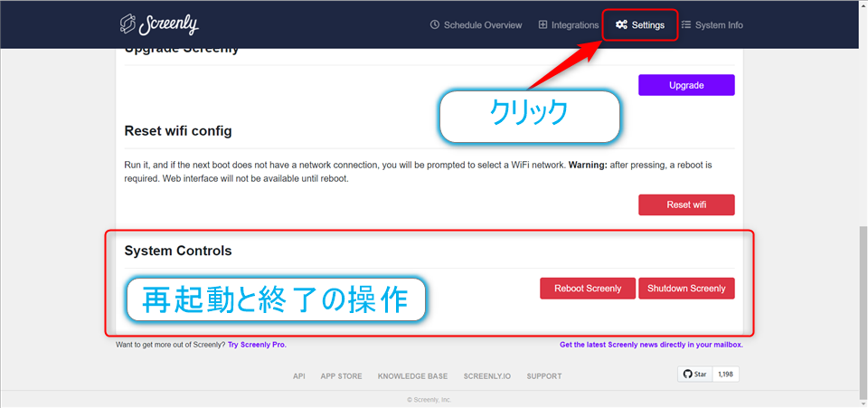Open the Integrations page
Screen dimensions: 868x408
click(569, 25)
